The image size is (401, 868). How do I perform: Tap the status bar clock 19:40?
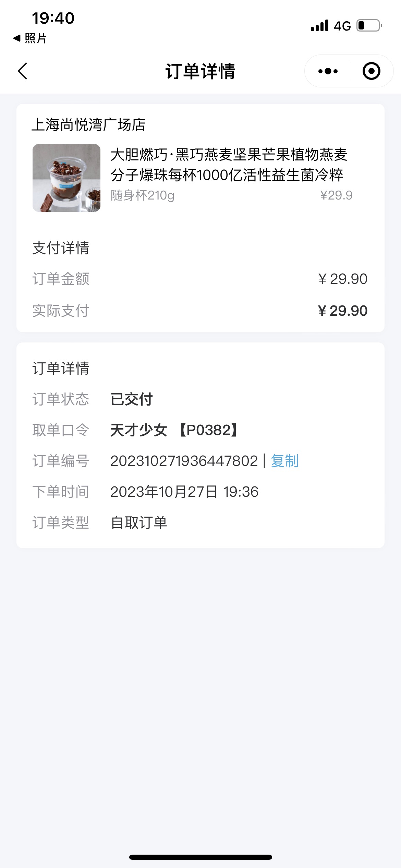click(x=53, y=18)
